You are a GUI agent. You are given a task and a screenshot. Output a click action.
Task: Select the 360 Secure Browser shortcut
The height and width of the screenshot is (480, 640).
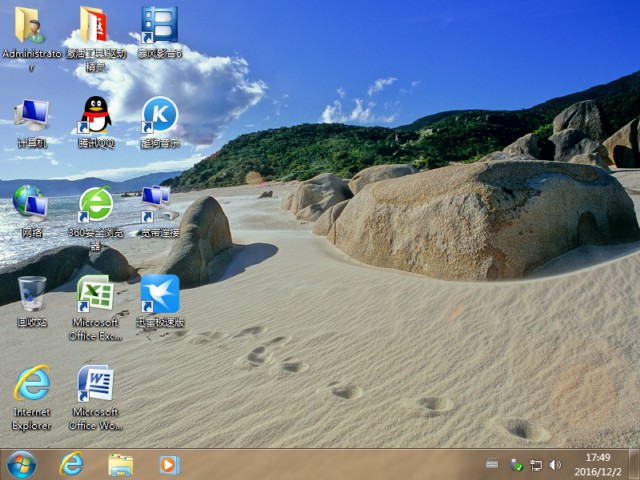point(96,205)
